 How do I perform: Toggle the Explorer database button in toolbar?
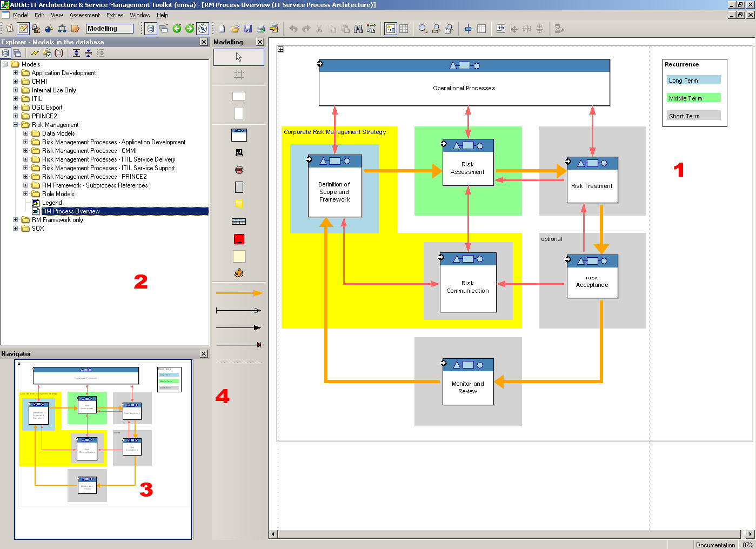coord(151,29)
